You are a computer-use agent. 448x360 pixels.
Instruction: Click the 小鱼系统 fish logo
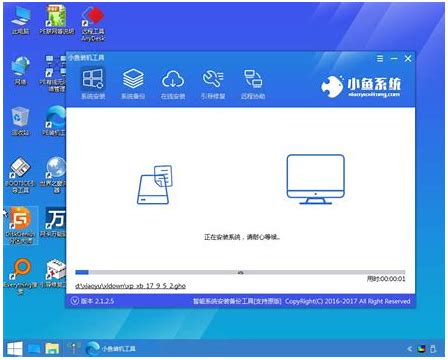pos(361,86)
